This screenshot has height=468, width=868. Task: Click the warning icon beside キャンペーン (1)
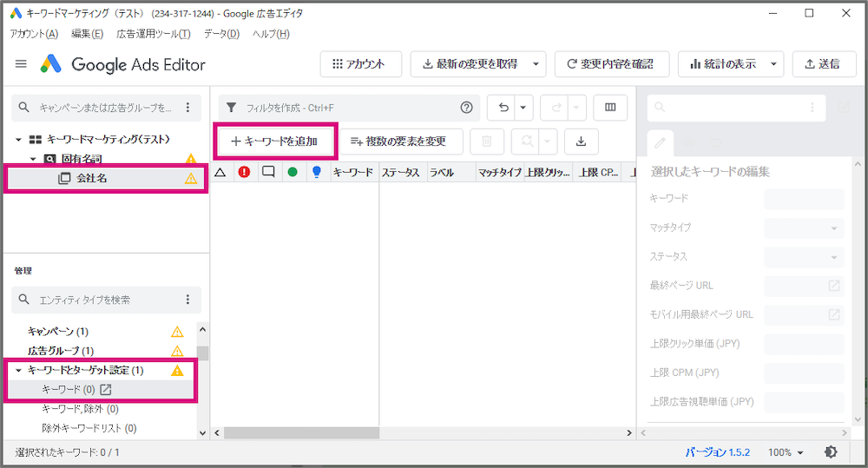coord(177,332)
